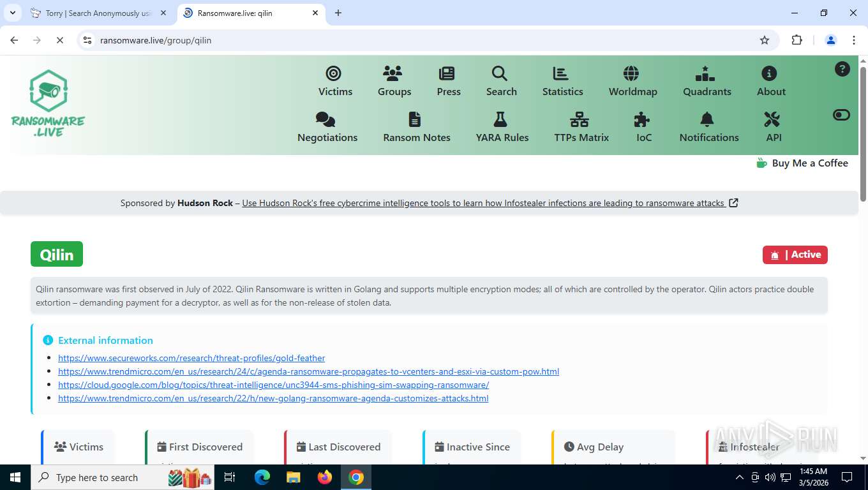Click Buy Me a Coffee link
Viewport: 868px width, 490px height.
pos(802,163)
